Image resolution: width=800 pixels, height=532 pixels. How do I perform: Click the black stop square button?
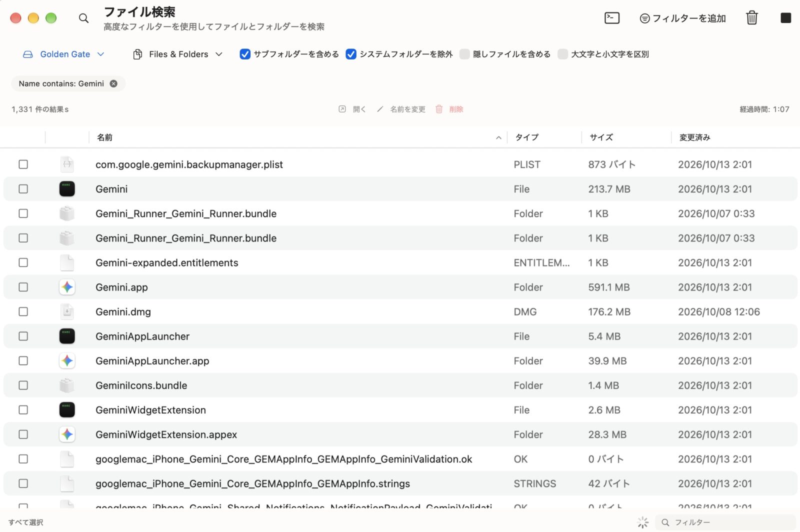(x=785, y=18)
